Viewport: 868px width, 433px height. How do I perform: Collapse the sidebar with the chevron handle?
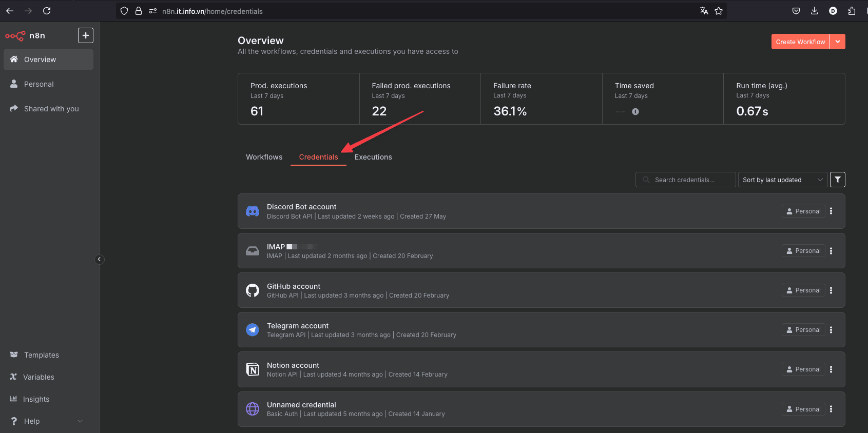click(100, 259)
